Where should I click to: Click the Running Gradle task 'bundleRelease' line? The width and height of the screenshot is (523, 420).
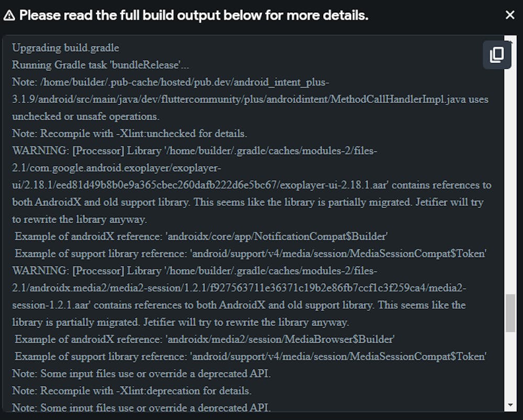coord(101,65)
